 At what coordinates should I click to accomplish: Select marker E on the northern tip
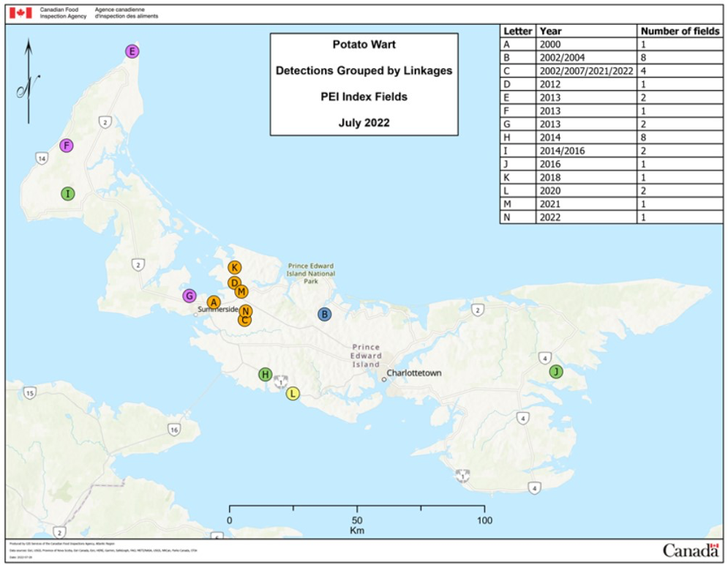click(131, 52)
